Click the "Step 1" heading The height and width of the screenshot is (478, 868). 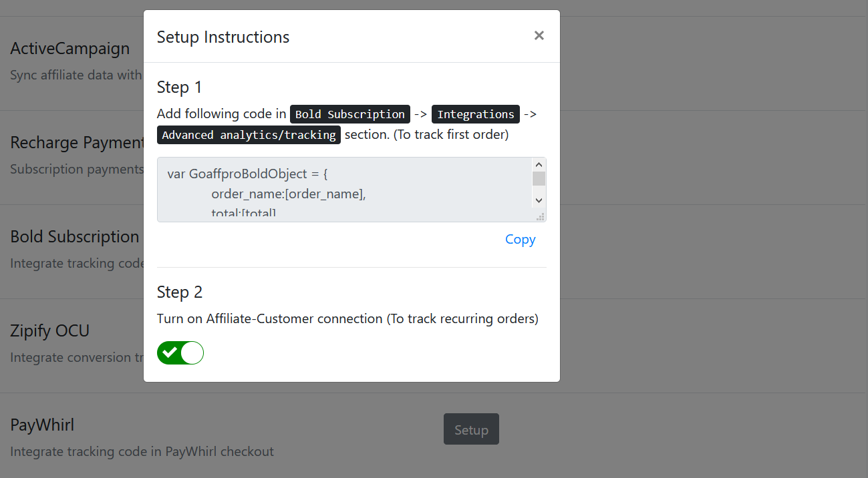point(179,87)
